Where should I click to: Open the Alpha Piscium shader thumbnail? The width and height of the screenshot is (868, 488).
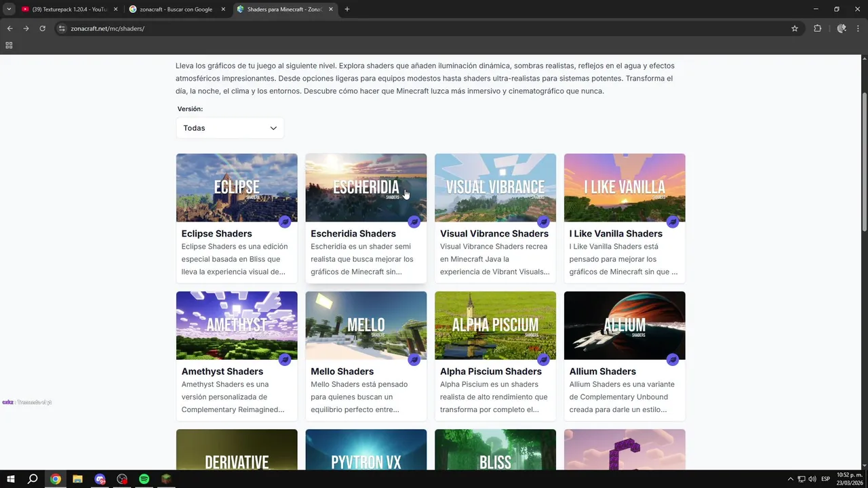click(x=496, y=325)
